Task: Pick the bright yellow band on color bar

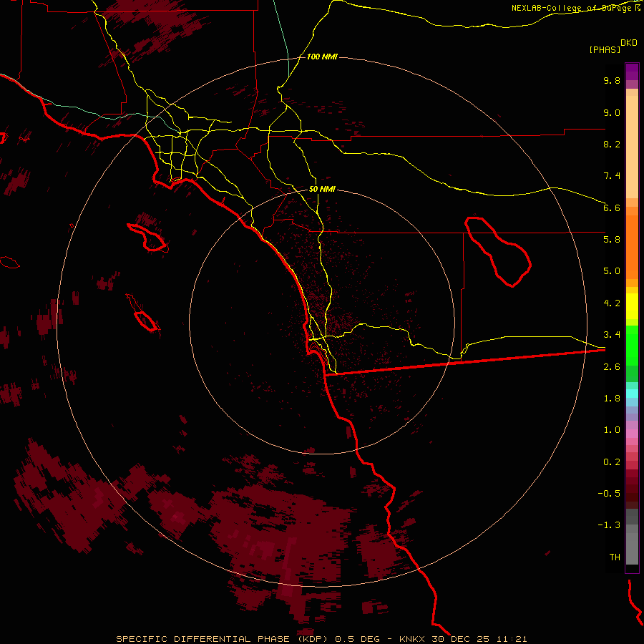Action: [632, 306]
